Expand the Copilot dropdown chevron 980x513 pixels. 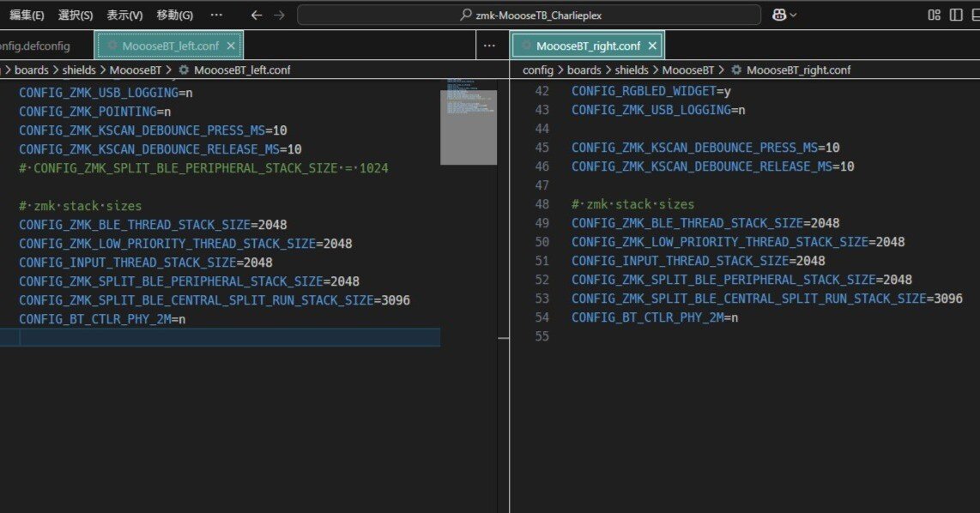[793, 15]
